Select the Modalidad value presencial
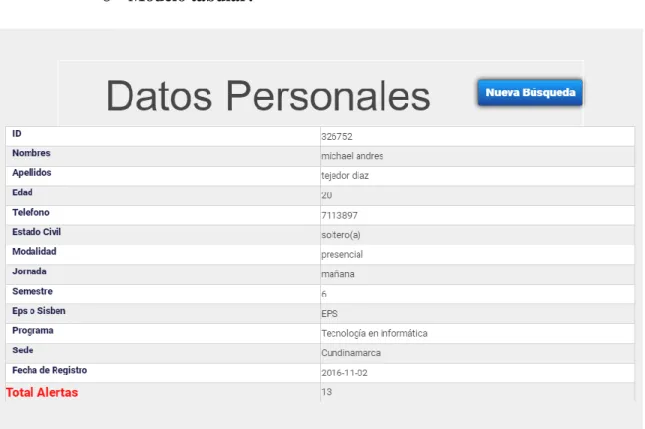This screenshot has height=429, width=645. tap(342, 255)
